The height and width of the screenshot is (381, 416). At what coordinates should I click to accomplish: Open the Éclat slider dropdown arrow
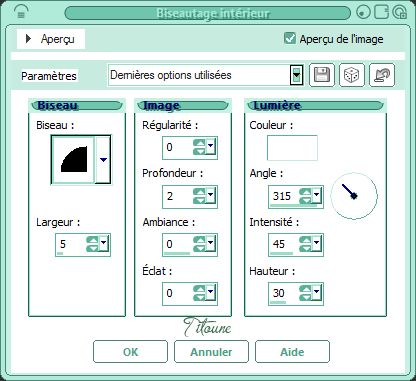pos(210,292)
